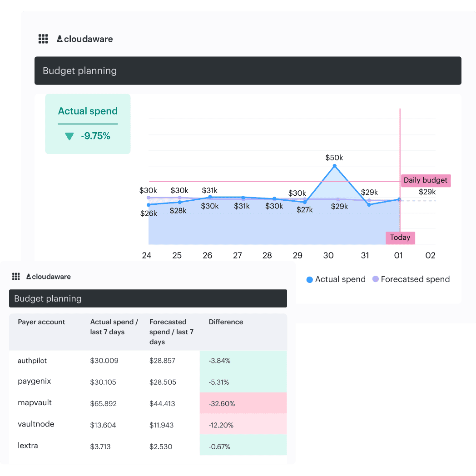
Task: Toggle visibility of the Daily budget line label
Action: 426,180
